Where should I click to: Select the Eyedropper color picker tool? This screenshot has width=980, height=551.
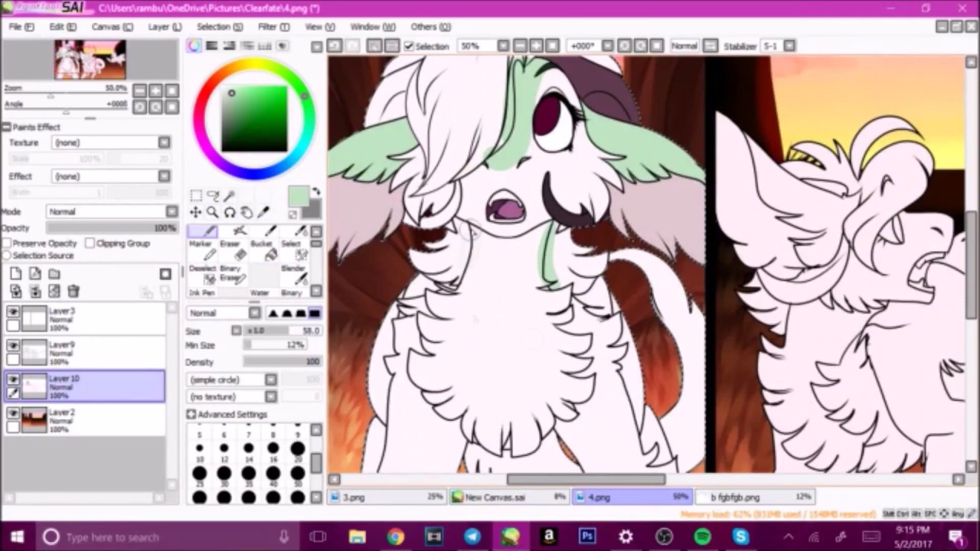(x=263, y=213)
